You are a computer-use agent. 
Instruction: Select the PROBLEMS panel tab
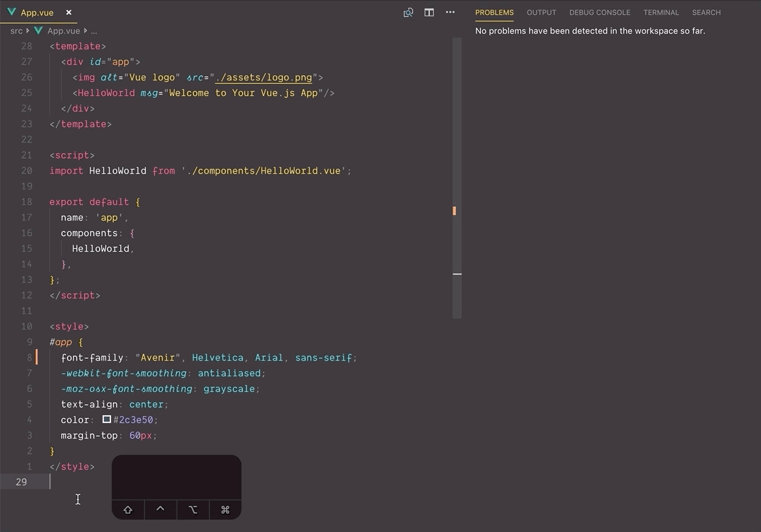point(494,12)
